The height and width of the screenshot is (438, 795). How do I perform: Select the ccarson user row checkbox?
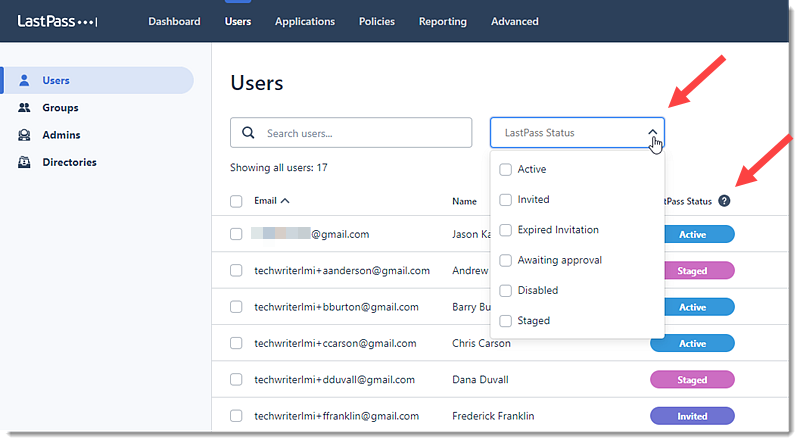(236, 343)
